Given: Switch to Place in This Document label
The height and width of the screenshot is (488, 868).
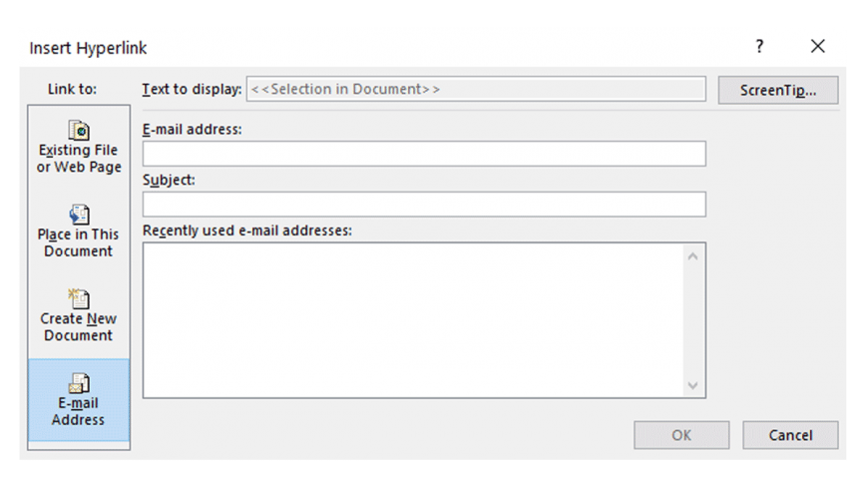Looking at the screenshot, I should tap(78, 243).
